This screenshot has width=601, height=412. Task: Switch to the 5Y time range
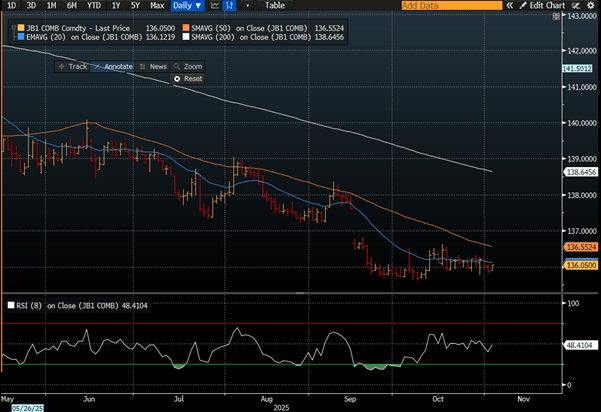[x=135, y=6]
